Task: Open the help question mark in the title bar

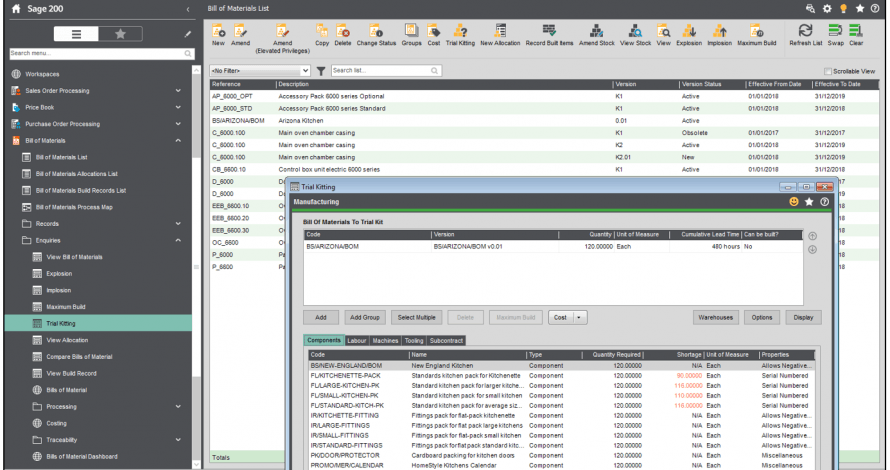Action: pyautogui.click(x=875, y=9)
